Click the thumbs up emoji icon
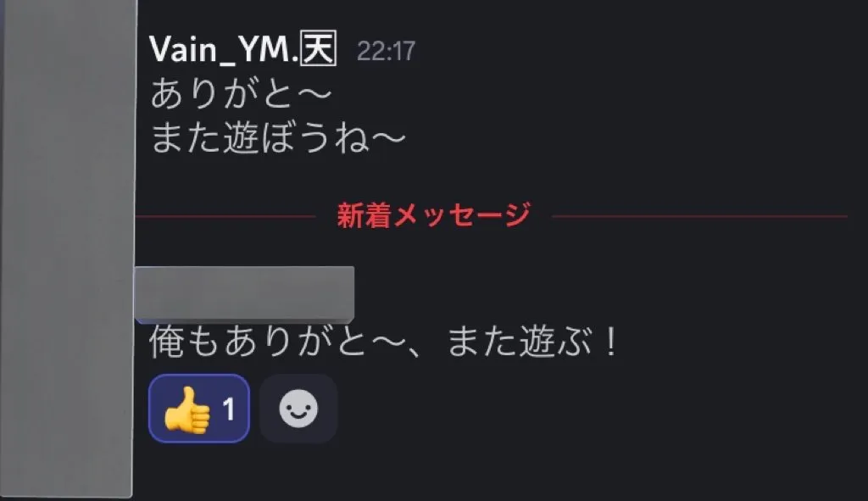Screen dimensions: 868x501 click(x=187, y=409)
